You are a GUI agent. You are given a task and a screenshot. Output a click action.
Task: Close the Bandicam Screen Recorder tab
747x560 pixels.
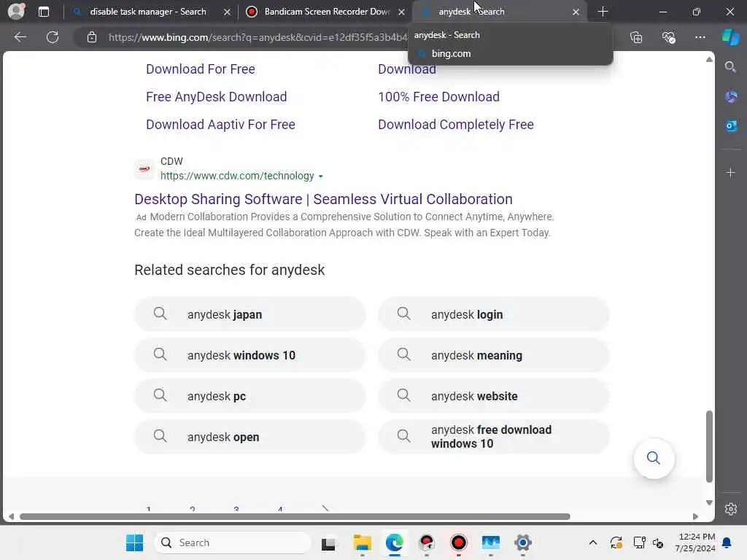pyautogui.click(x=402, y=12)
